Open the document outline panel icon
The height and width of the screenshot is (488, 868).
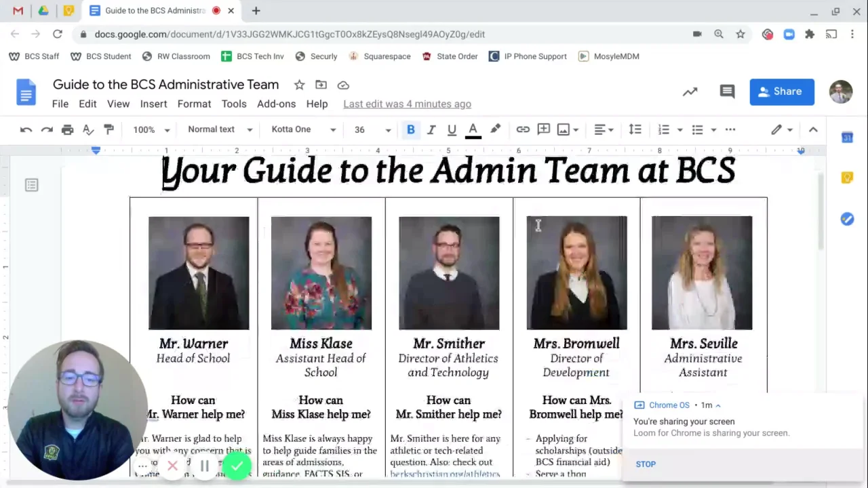(x=31, y=185)
